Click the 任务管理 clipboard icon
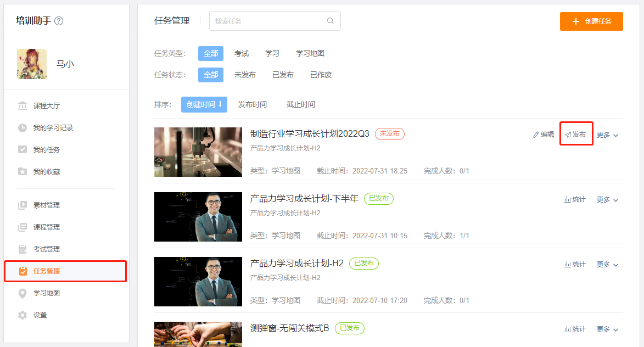This screenshot has width=644, height=347. pyautogui.click(x=23, y=271)
